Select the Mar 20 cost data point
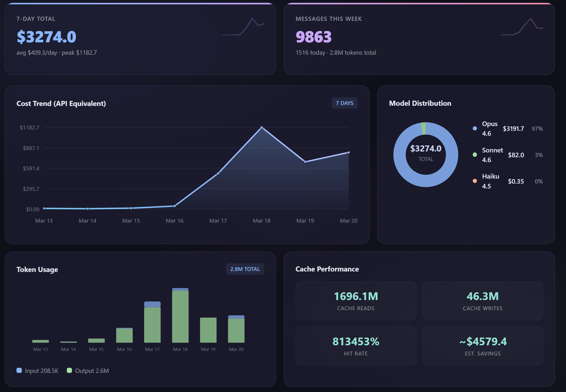This screenshot has width=566, height=392. [348, 152]
